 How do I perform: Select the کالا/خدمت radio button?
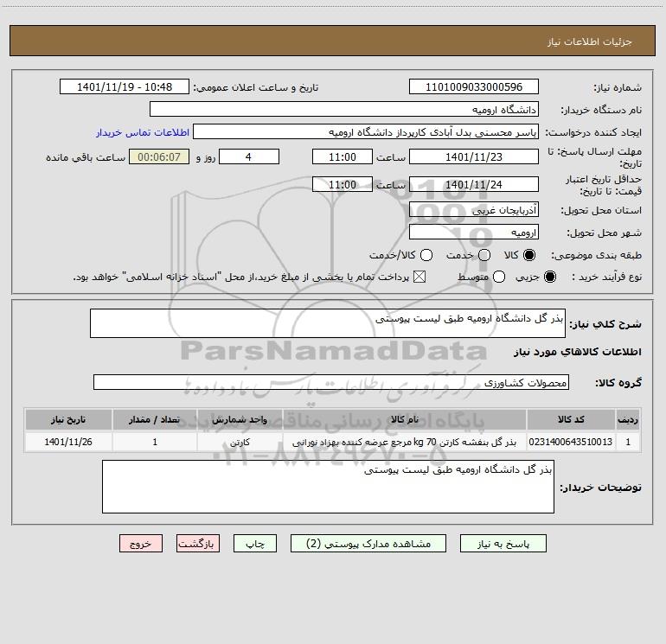[426, 255]
